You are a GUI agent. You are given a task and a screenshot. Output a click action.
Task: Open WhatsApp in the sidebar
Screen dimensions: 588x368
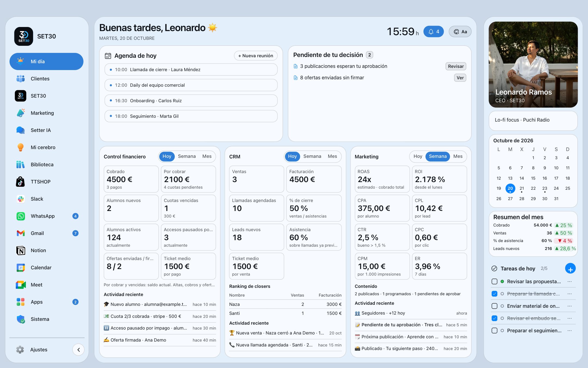(x=46, y=216)
